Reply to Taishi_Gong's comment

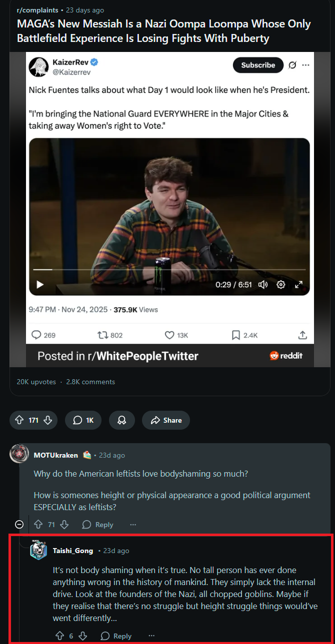116,636
